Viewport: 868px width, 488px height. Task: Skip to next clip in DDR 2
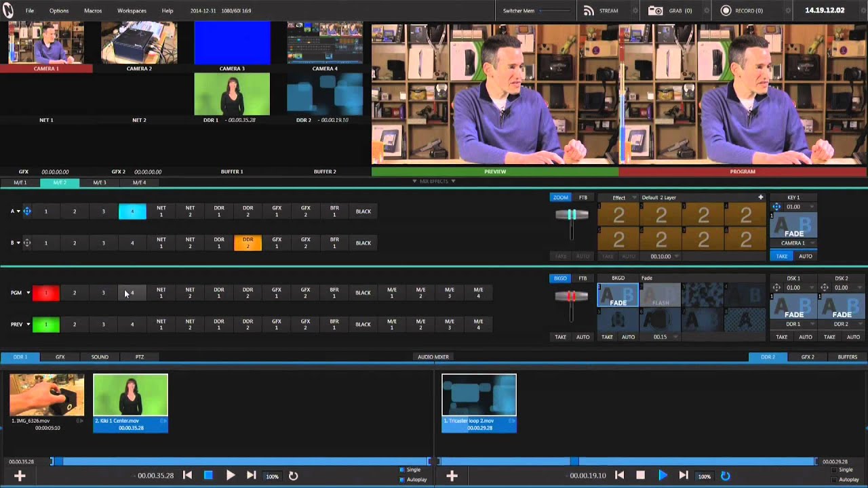683,476
